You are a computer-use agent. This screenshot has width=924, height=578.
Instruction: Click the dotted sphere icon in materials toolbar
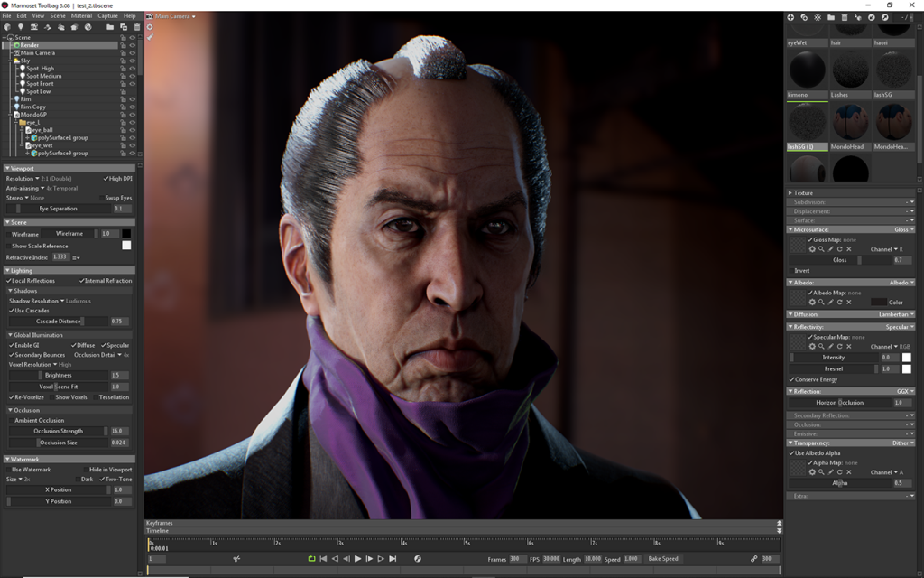pos(818,18)
